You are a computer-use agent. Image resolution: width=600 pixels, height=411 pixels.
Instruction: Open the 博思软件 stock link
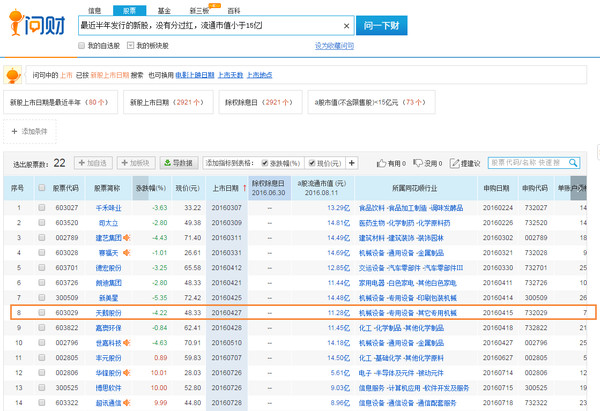[108, 388]
